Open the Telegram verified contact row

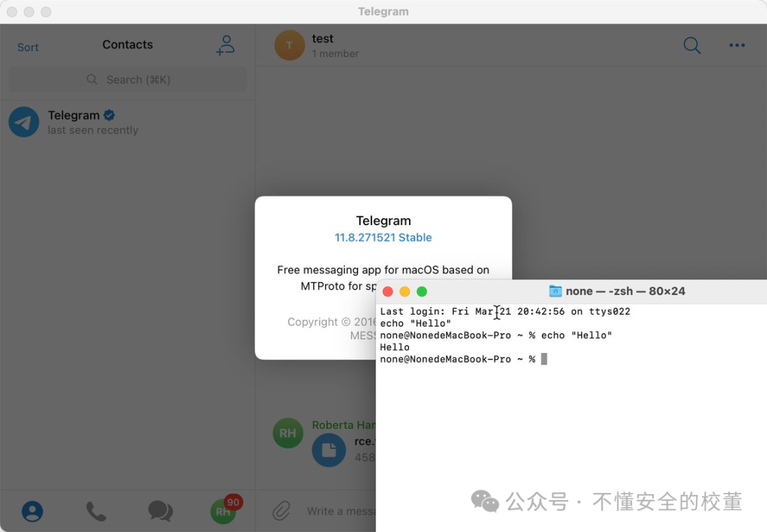[127, 122]
